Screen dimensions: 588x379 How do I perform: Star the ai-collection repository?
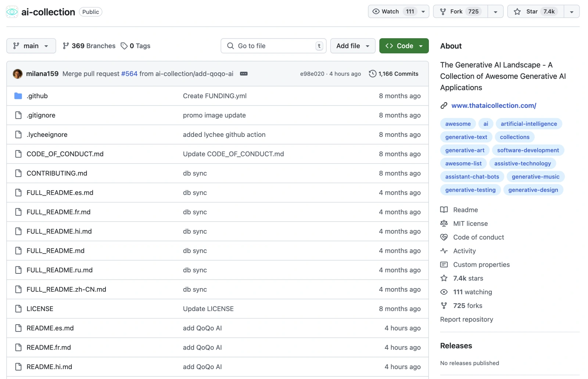tap(535, 12)
